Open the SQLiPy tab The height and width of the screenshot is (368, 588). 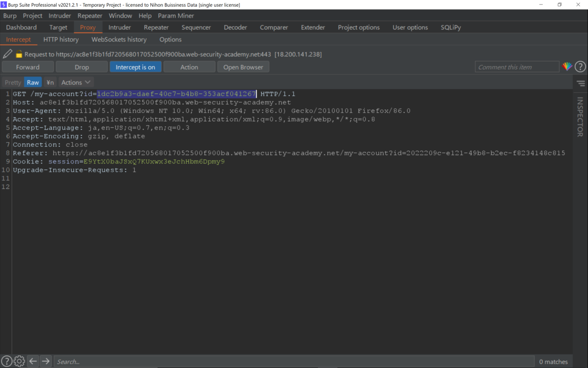tap(451, 27)
